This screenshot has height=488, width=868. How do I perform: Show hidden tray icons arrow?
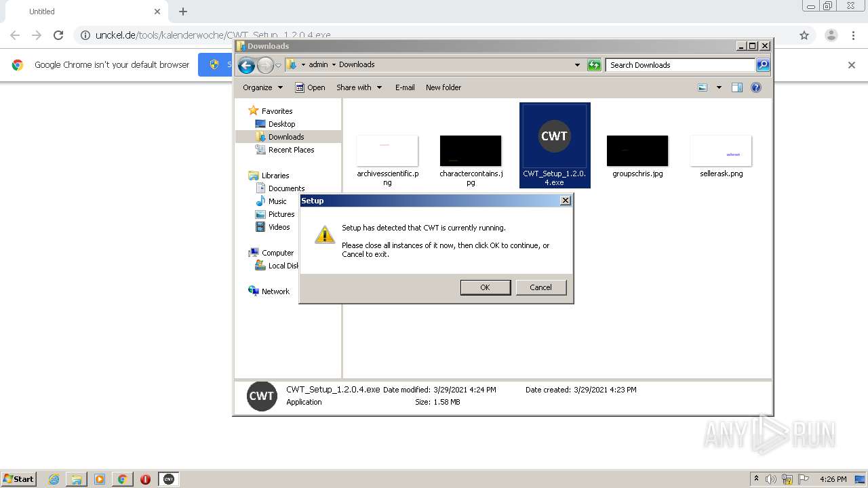pos(756,479)
